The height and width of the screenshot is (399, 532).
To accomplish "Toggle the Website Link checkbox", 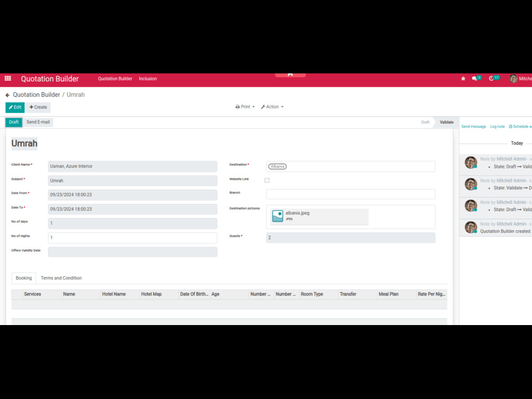I will (x=267, y=180).
